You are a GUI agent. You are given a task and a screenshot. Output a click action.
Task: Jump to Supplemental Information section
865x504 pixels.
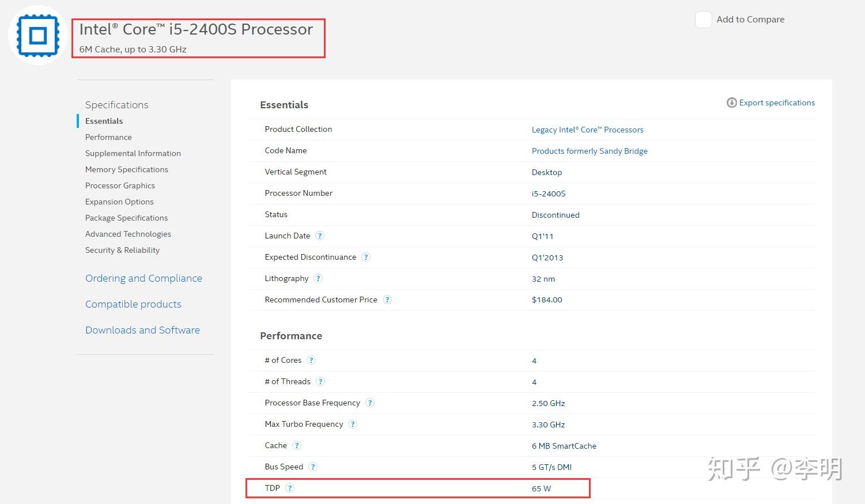point(133,153)
